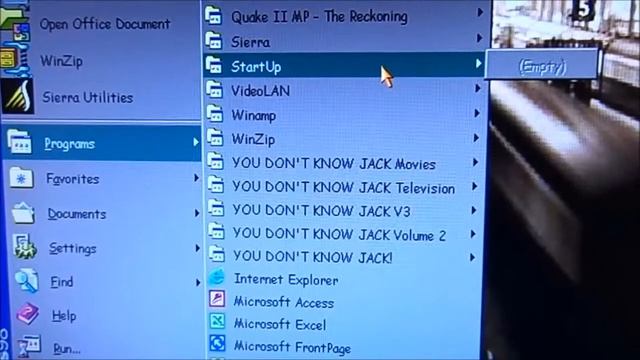Expand Quake II MP submenu arrow
The image size is (640, 360).
coord(480,13)
